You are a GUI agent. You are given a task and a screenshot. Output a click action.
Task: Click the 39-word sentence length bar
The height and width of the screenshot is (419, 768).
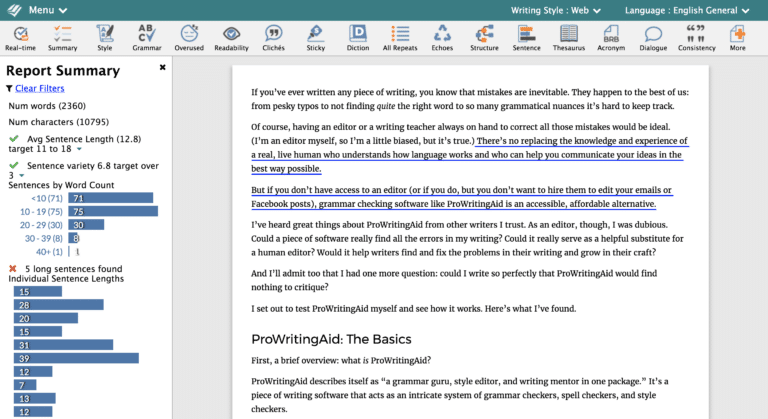click(76, 358)
